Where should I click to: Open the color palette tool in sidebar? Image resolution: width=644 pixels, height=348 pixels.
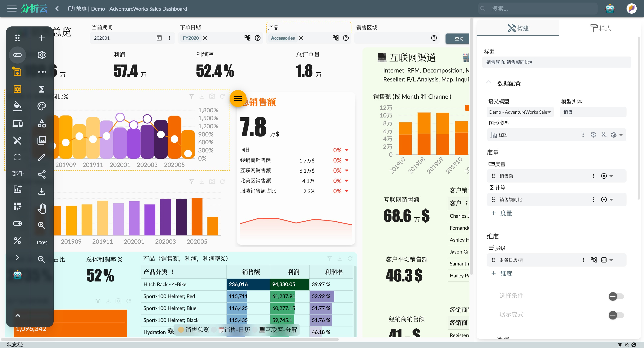pos(42,106)
